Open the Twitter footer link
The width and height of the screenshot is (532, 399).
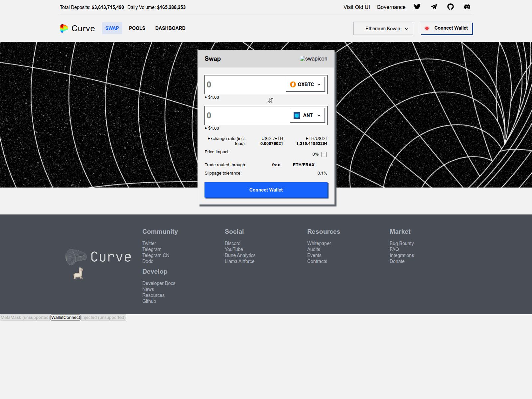(x=149, y=243)
